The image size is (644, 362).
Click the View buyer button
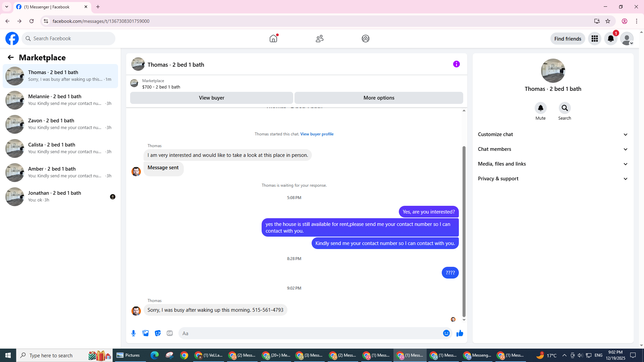(x=211, y=98)
